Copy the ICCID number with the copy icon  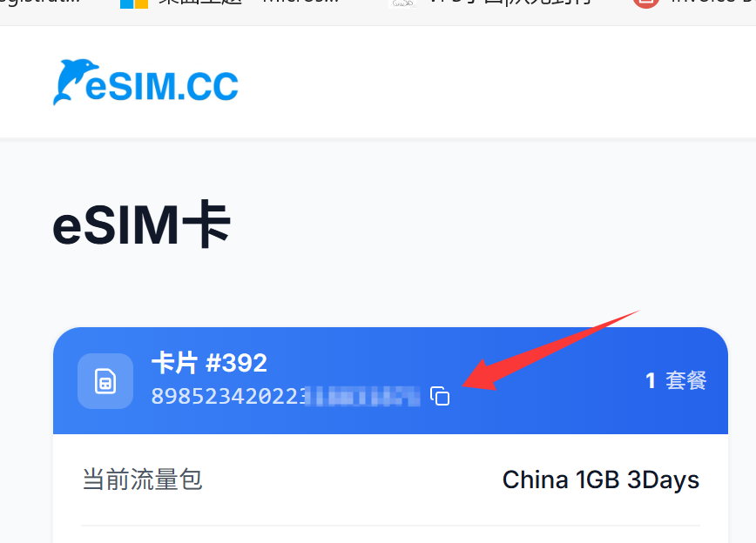point(440,396)
